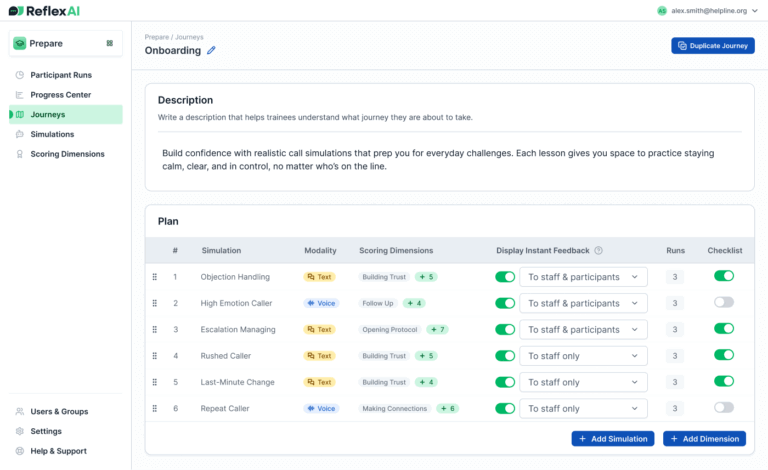This screenshot has width=768, height=470.
Task: Click the AS user avatar
Action: click(662, 11)
